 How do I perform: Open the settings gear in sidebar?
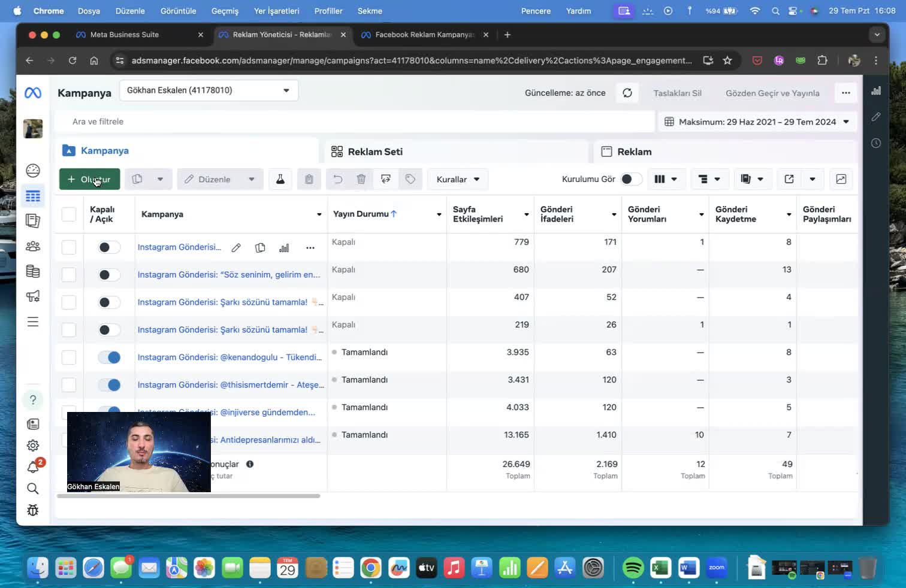click(33, 445)
